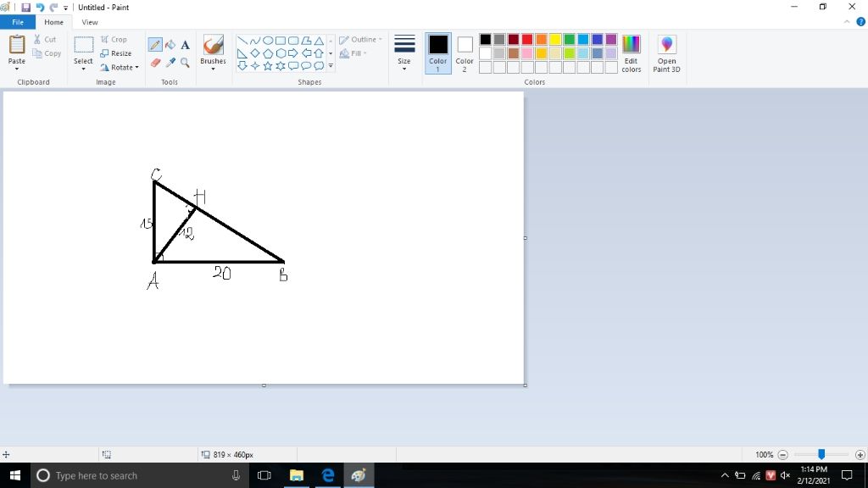868x488 pixels.
Task: Choose the Diamond shape
Action: click(x=254, y=53)
